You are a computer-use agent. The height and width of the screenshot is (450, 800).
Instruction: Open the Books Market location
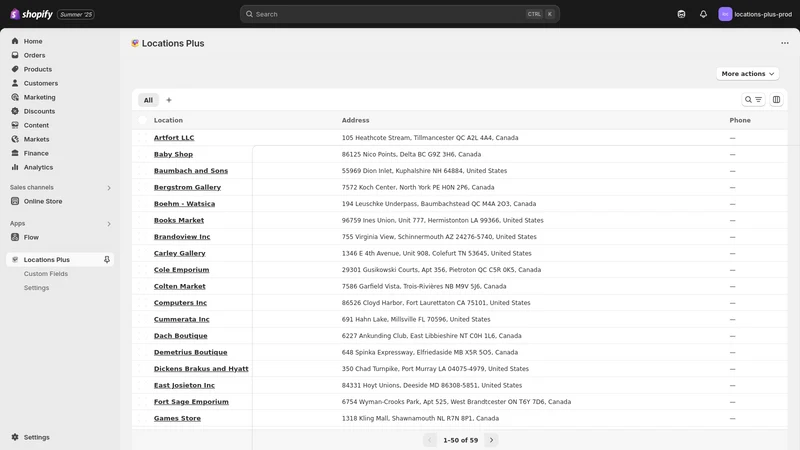179,220
